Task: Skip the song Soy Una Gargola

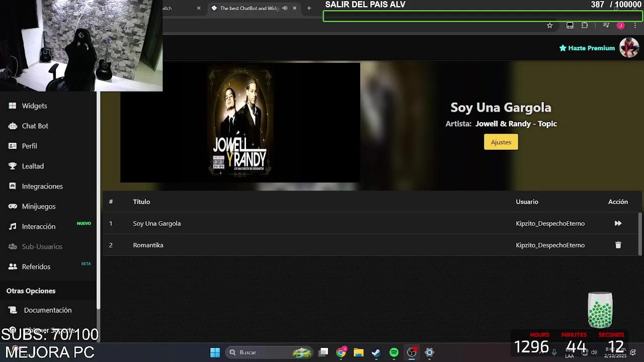Action: (x=618, y=223)
